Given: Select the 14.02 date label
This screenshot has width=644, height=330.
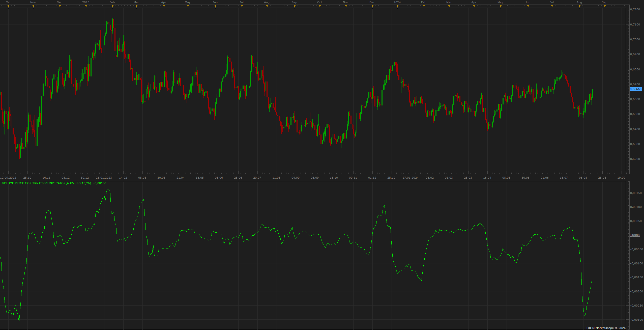Looking at the screenshot, I should click(123, 178).
